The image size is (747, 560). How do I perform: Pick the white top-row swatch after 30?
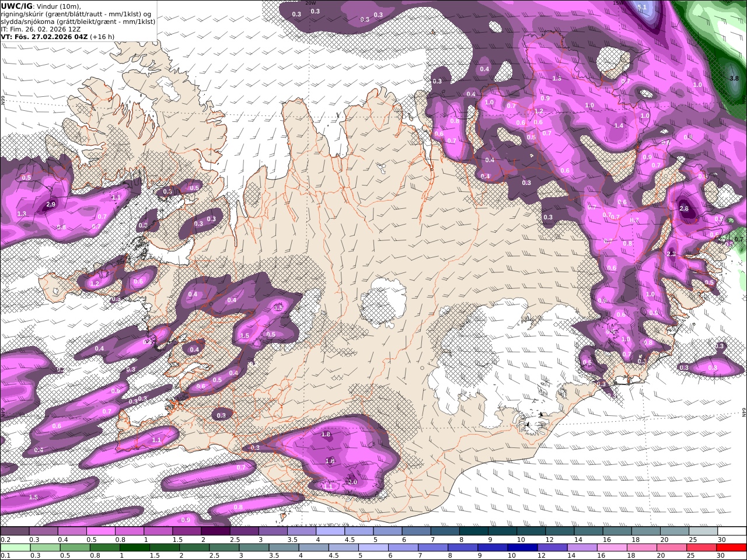[732, 531]
